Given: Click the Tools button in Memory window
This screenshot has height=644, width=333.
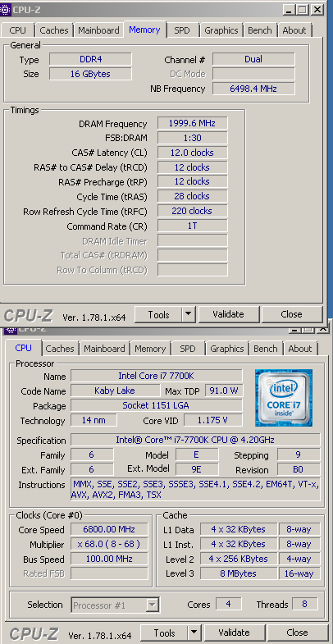Looking at the screenshot, I should click(x=158, y=314).
